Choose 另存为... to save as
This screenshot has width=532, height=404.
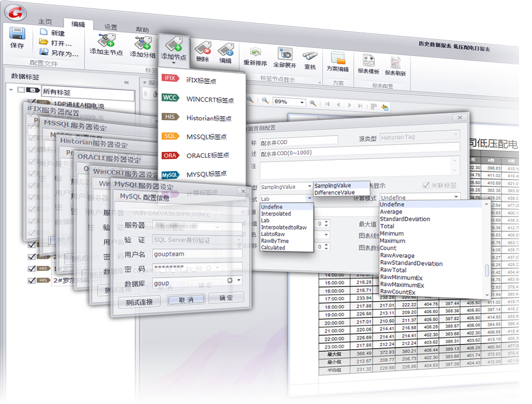tap(59, 53)
